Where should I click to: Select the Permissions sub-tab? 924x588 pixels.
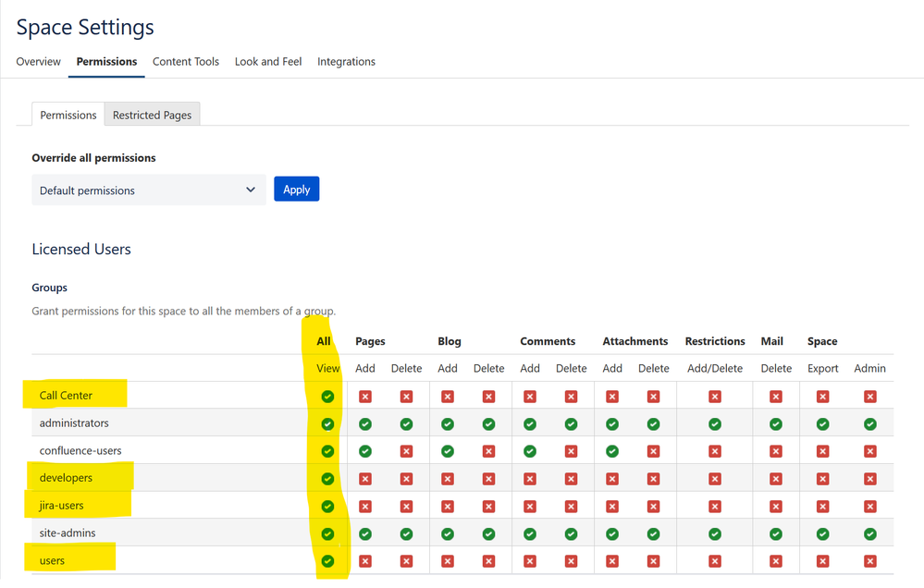tap(68, 115)
